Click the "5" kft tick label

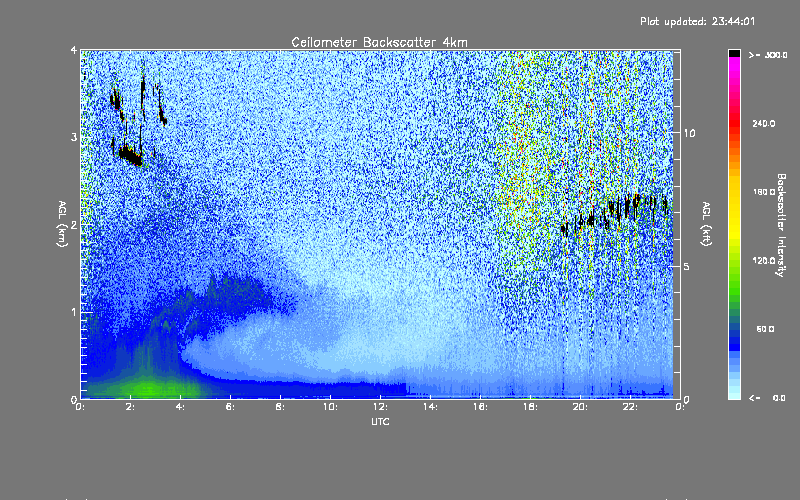(687, 266)
